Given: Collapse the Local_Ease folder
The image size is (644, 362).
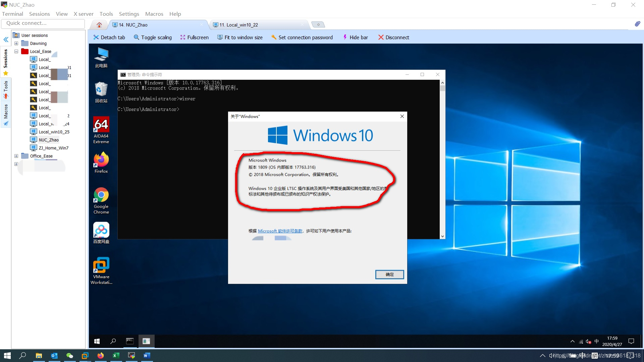Looking at the screenshot, I should 16,52.
